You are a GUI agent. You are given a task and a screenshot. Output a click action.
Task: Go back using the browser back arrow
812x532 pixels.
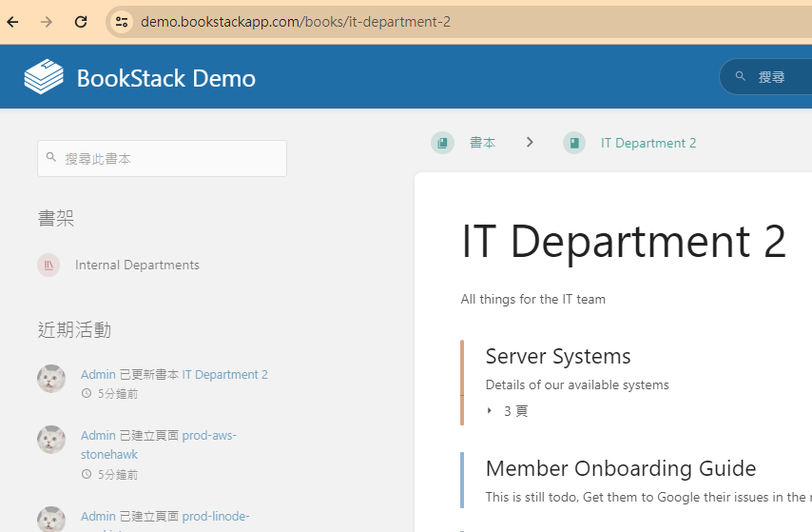pyautogui.click(x=13, y=22)
